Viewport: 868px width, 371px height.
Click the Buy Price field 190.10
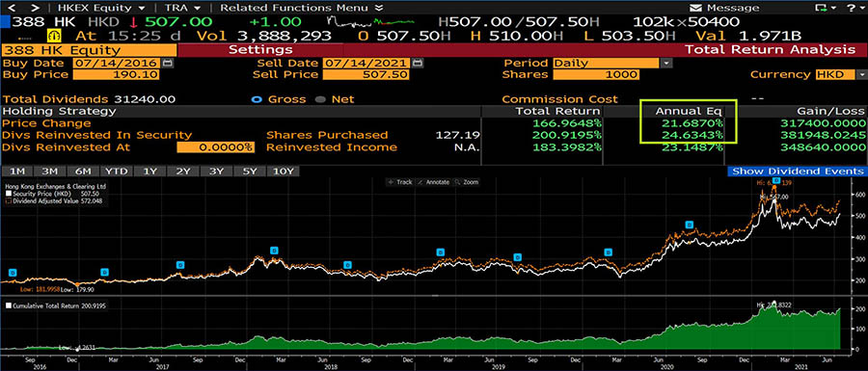point(117,74)
